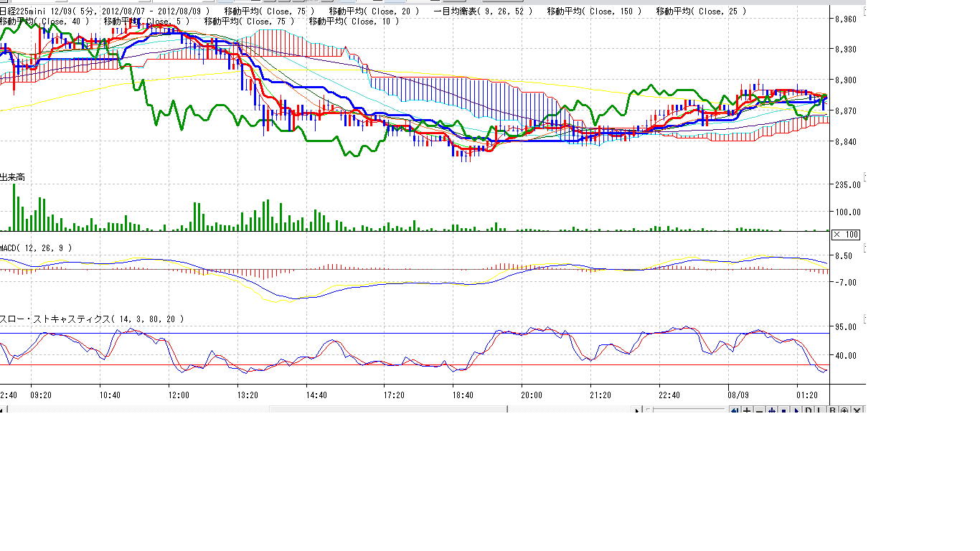This screenshot has width=980, height=551.
Task: Click the blue square stop icon
Action: 783,410
